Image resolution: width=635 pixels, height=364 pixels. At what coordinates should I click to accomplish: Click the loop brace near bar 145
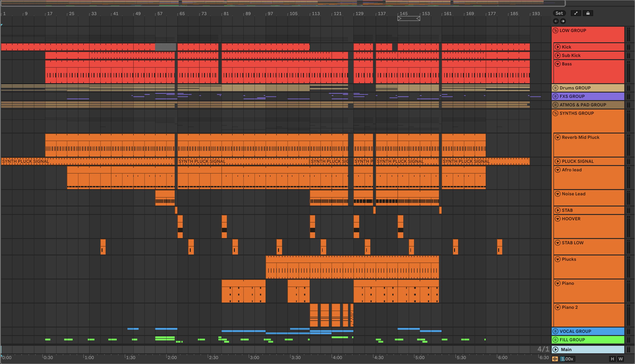click(x=409, y=18)
